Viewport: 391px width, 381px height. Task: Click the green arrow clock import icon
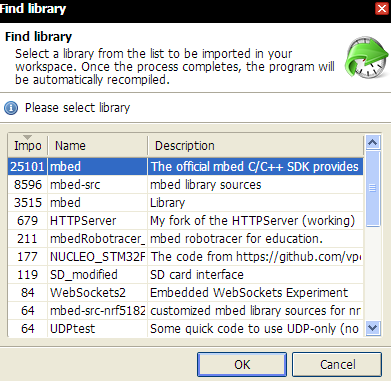tap(366, 57)
